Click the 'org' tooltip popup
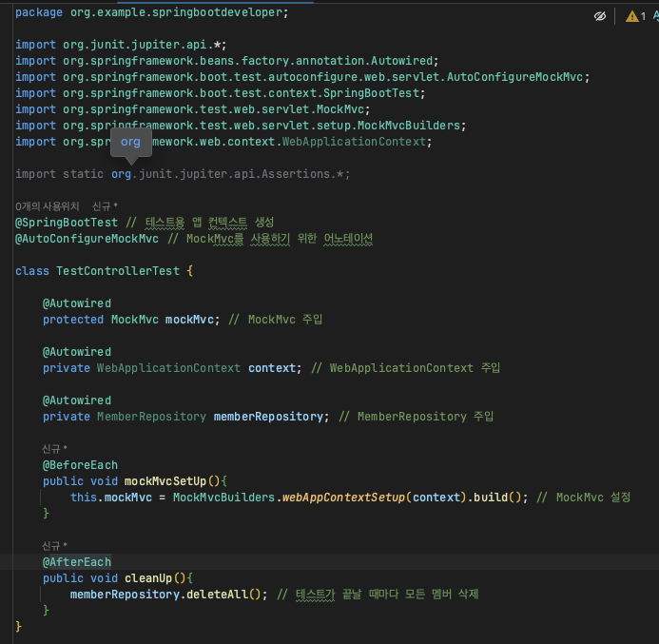The image size is (659, 644). (x=130, y=142)
